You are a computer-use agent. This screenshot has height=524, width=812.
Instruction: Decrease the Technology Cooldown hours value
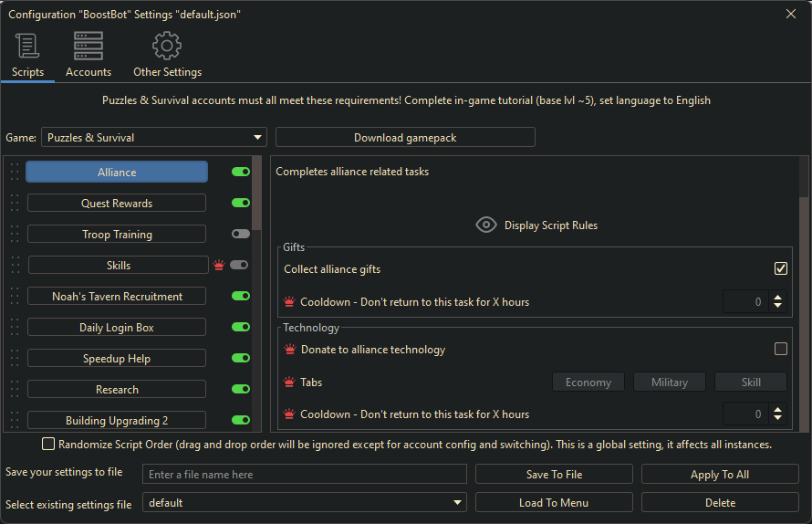click(777, 418)
